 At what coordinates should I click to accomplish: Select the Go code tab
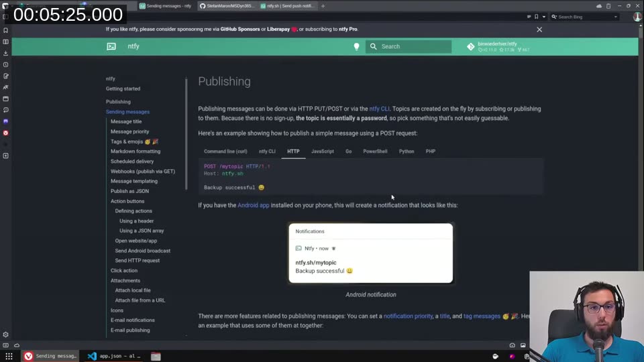[348, 152]
